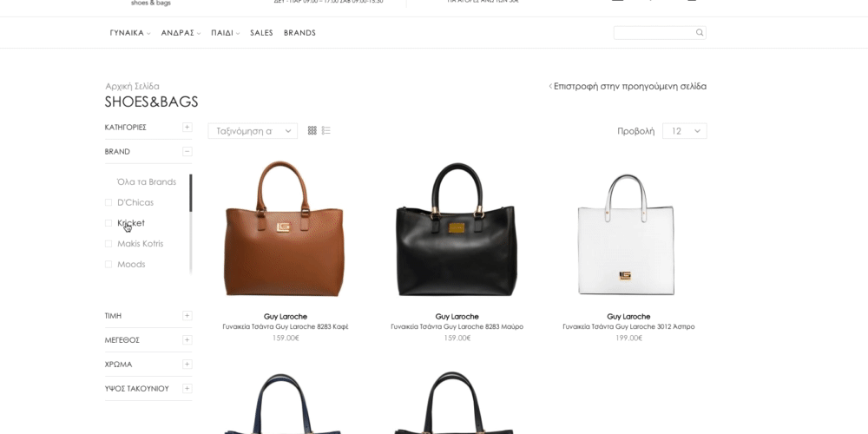
Task: Open the SALES menu item
Action: point(261,33)
